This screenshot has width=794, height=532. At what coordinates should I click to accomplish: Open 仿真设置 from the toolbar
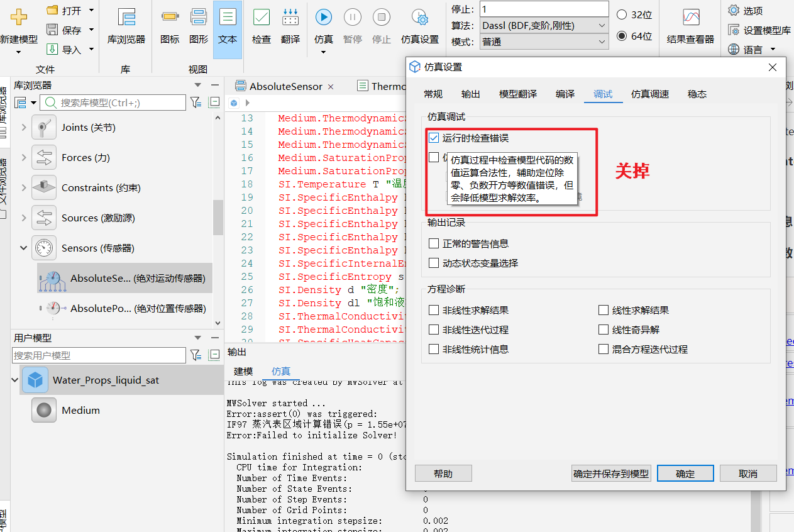tap(420, 26)
